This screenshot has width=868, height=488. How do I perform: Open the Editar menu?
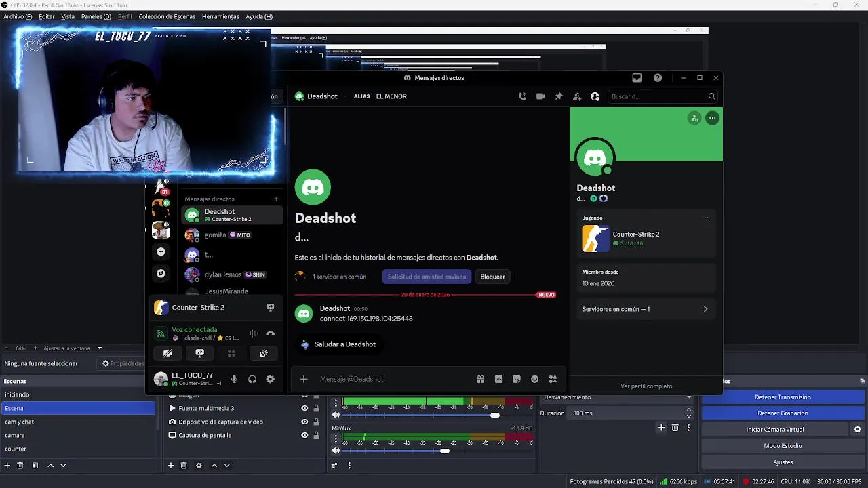click(x=47, y=16)
